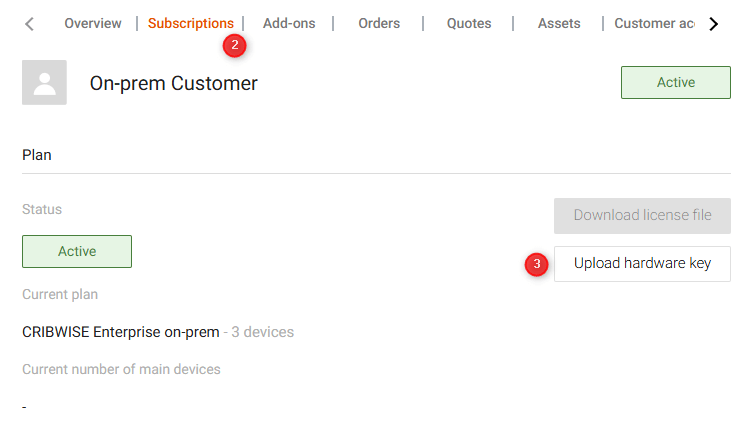747x423 pixels.
Task: Click the Active badge under Status
Action: click(77, 251)
